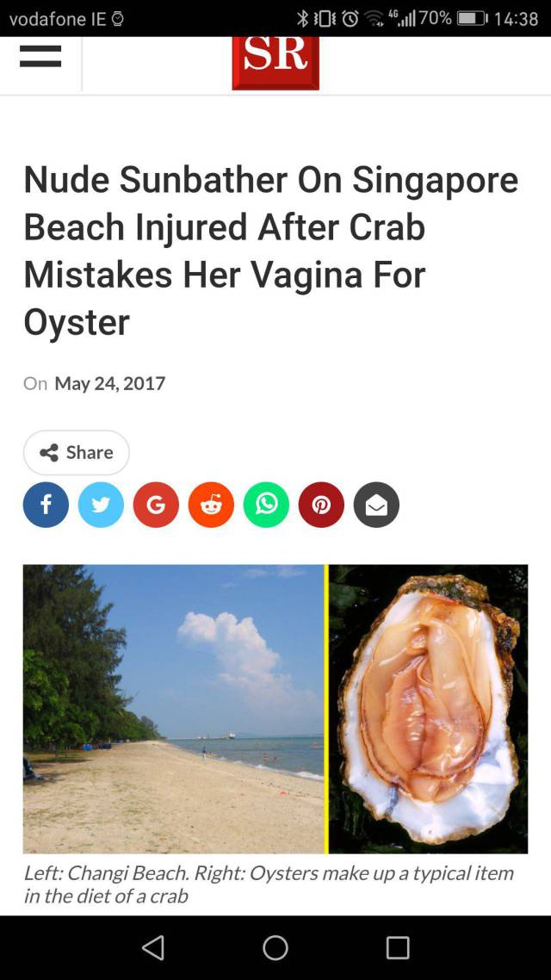Tap Android home navigation button
Viewport: 551px width, 980px height.
(x=275, y=947)
